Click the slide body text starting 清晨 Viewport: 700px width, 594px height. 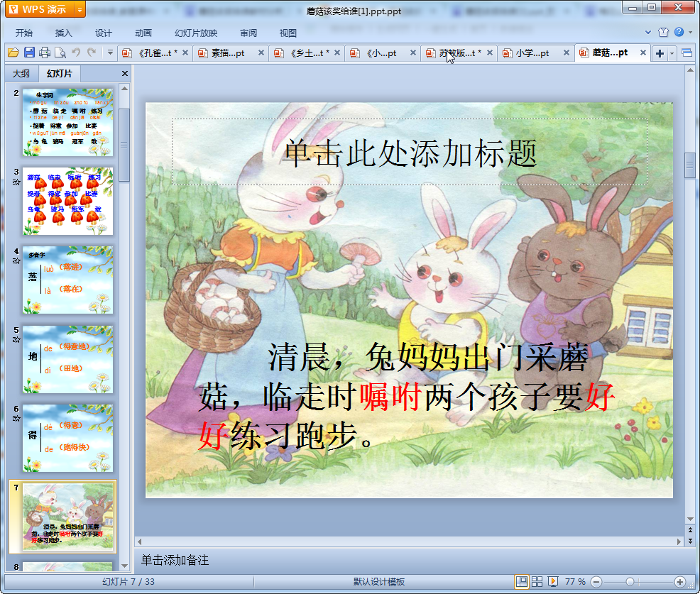406,395
